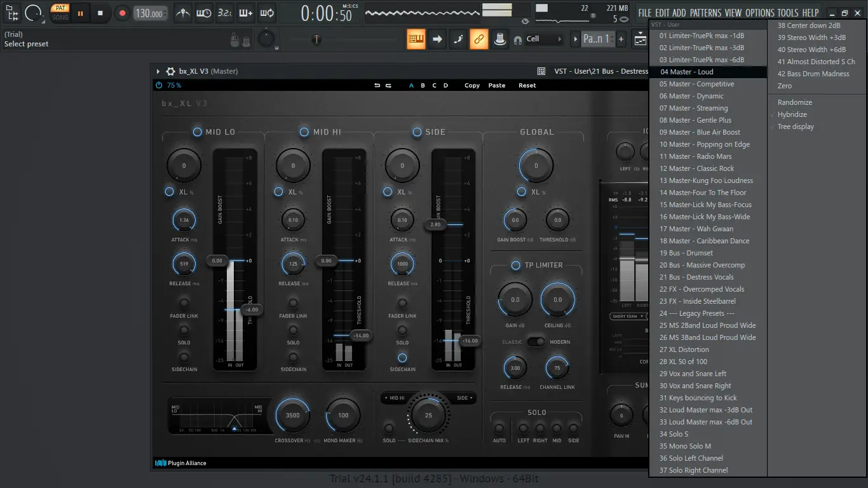Expand the plugin window arrow next to bx_XL V3

[158, 72]
